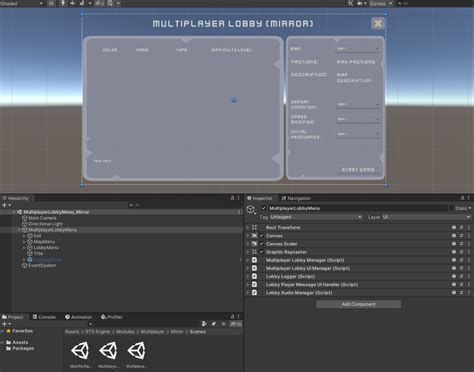Open help for Lobby Audio Manager script

[454, 293]
